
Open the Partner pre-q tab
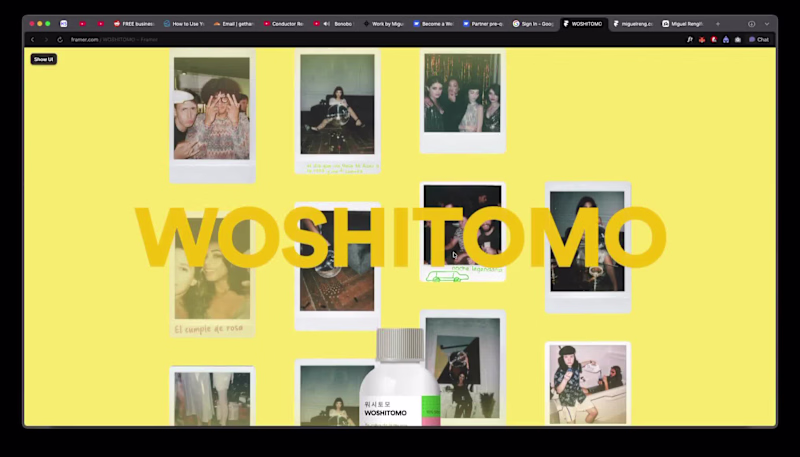tap(483, 23)
